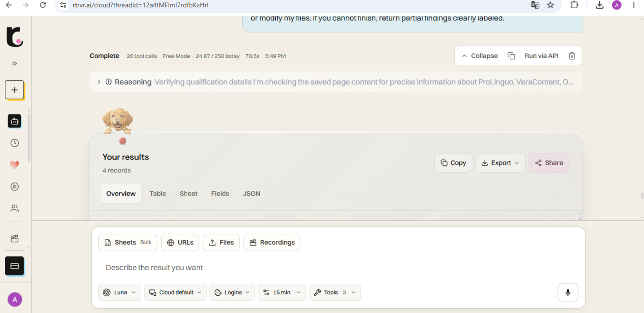644x313 pixels.
Task: Expand the sidebar with double chevron icon
Action: 15,64
